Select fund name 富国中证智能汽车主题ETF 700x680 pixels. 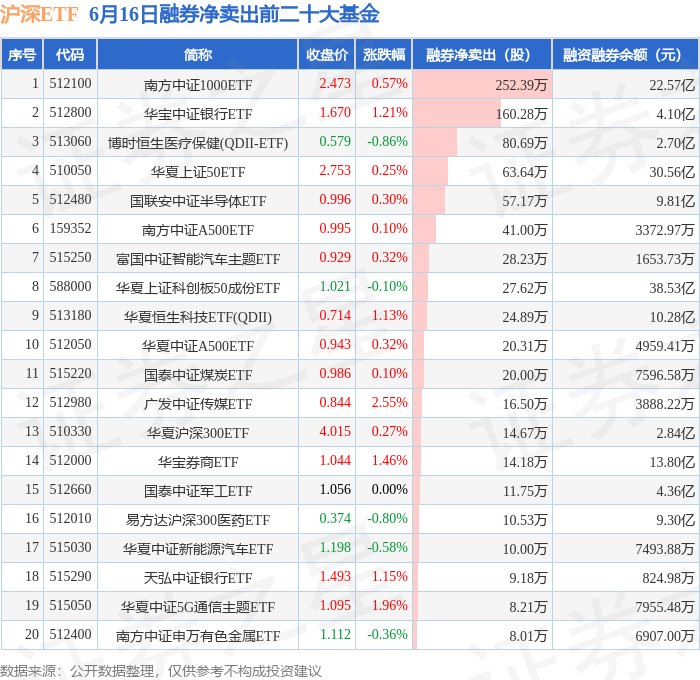pos(198,259)
